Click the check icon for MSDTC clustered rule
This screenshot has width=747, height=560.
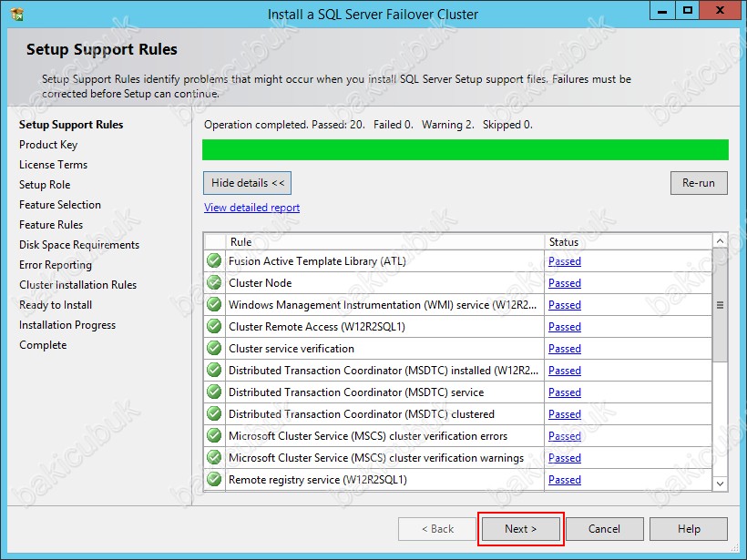[x=214, y=414]
